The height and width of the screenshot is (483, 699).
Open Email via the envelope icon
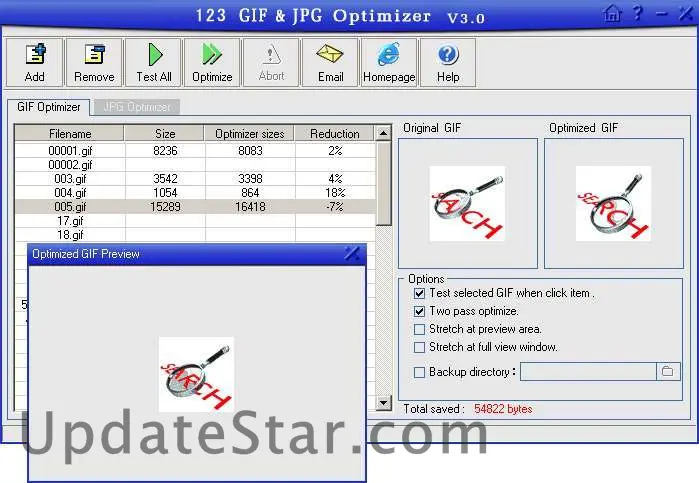pyautogui.click(x=330, y=62)
